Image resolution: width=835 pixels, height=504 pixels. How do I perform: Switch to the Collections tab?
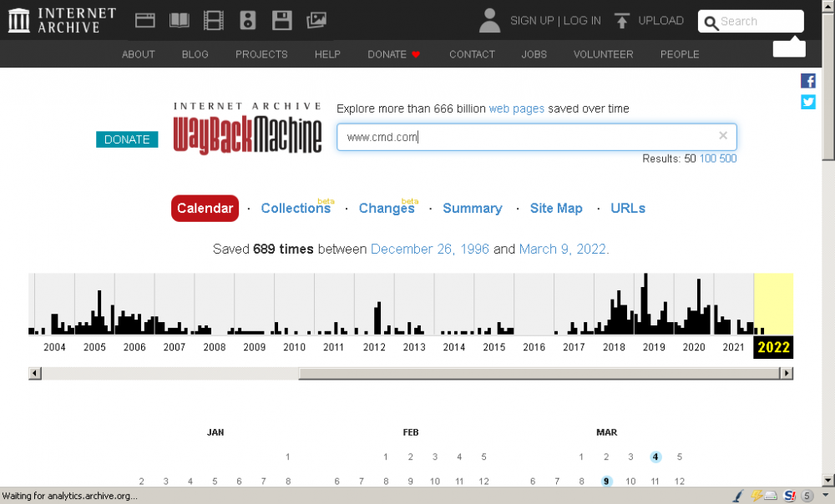click(296, 208)
